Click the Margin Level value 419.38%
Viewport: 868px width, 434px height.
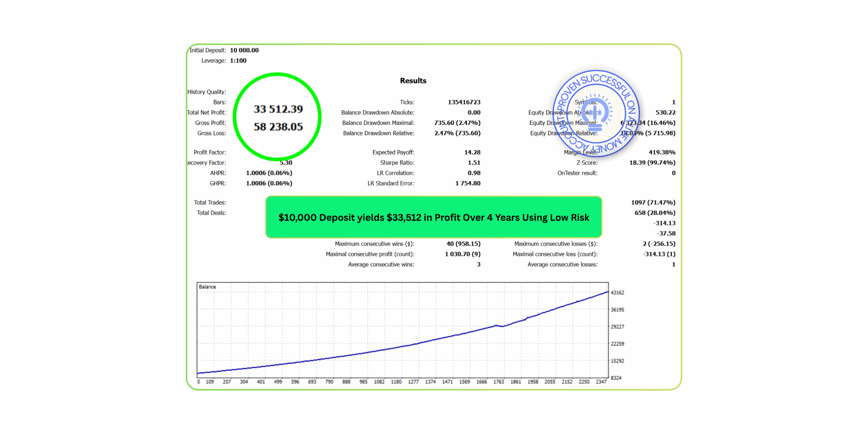pos(662,152)
